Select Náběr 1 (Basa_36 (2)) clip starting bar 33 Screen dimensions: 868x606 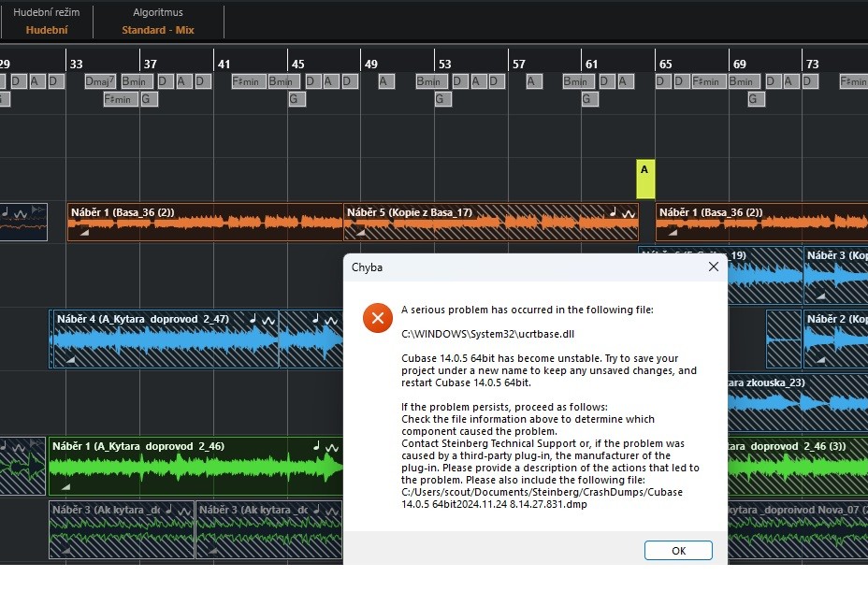click(x=205, y=222)
